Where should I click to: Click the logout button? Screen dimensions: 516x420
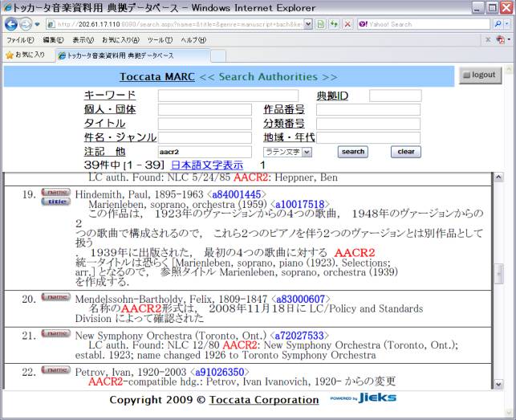(480, 75)
